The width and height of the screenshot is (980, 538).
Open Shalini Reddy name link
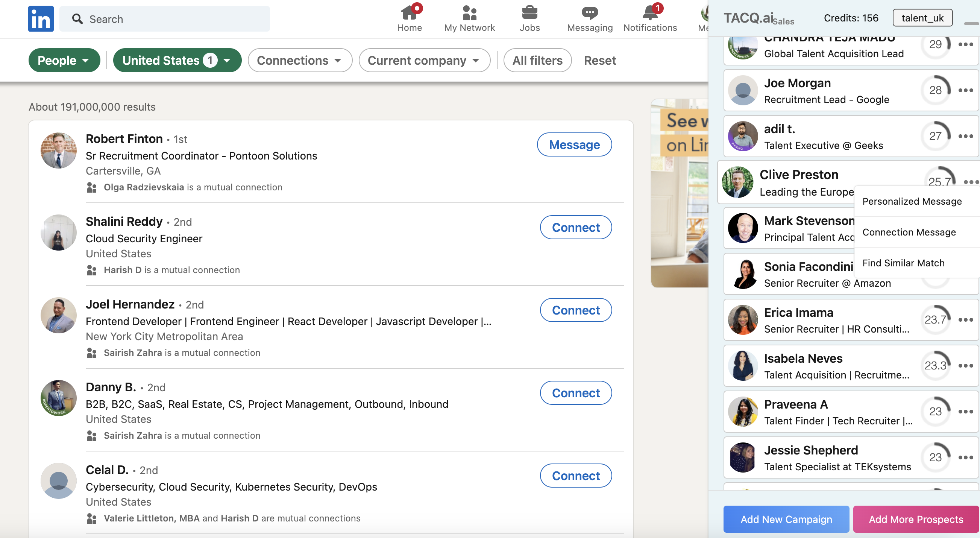(x=124, y=222)
